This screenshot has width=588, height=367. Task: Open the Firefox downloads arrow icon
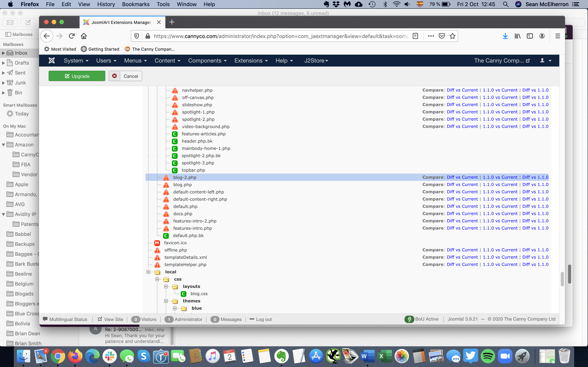[x=505, y=36]
